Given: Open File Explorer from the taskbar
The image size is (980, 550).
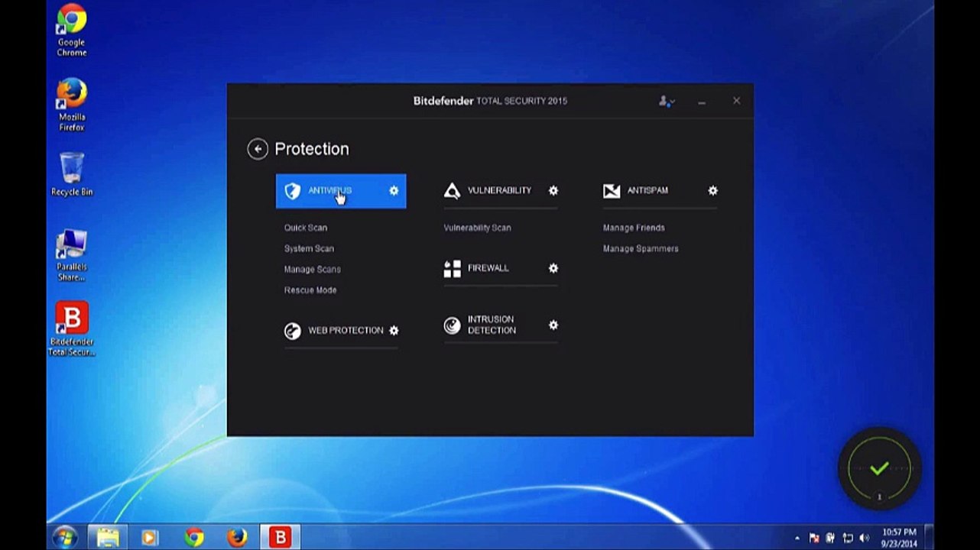Looking at the screenshot, I should click(108, 537).
